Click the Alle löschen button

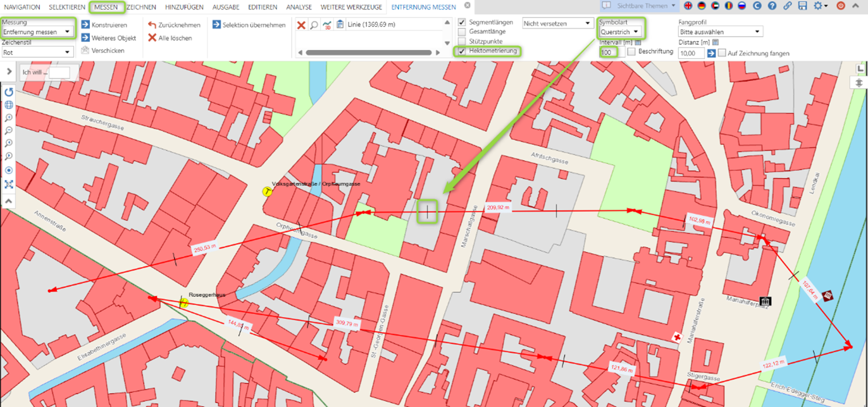point(170,38)
